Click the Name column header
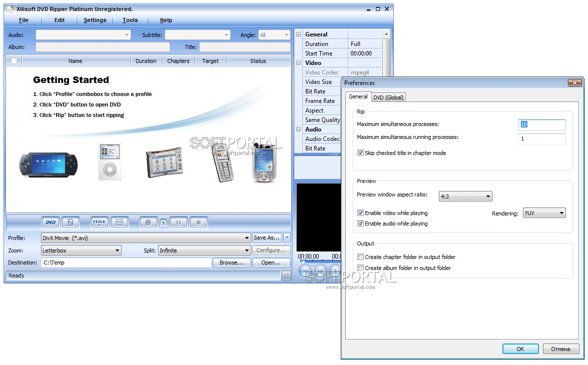 click(x=76, y=61)
